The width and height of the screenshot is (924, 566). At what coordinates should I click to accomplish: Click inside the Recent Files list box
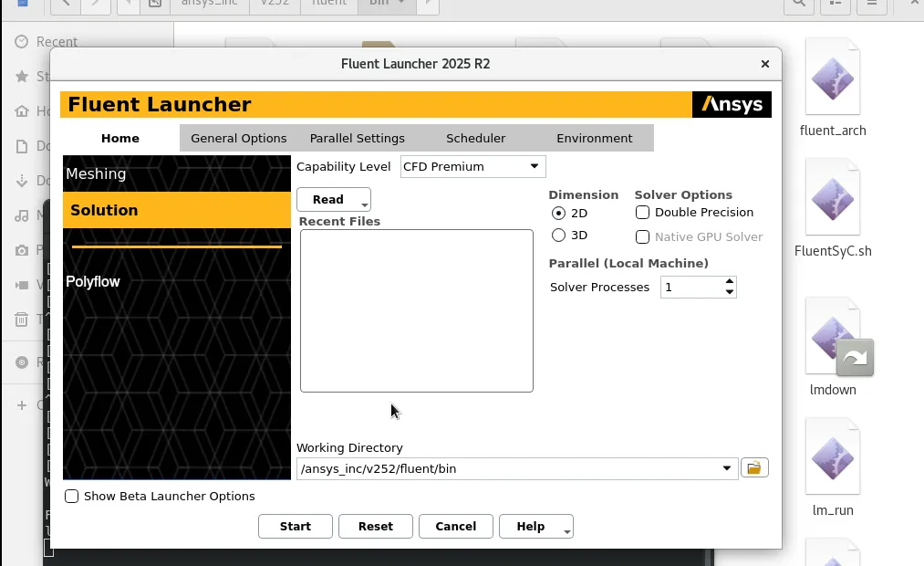pyautogui.click(x=417, y=310)
